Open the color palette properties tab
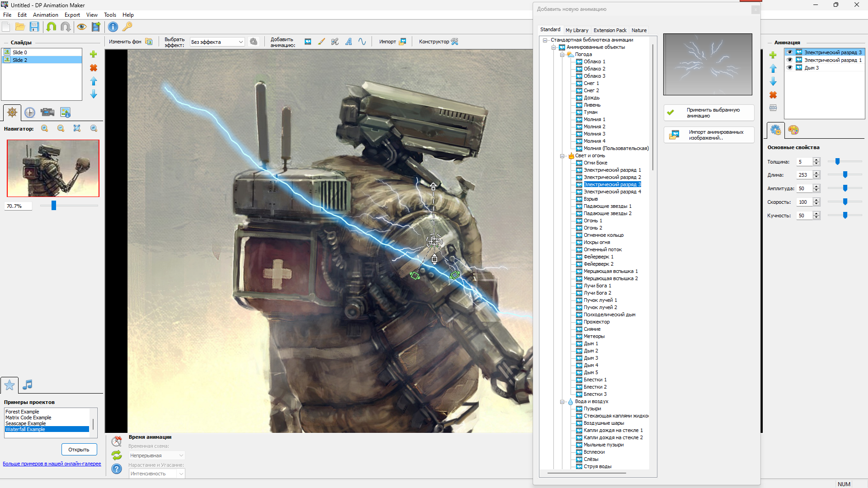This screenshot has height=488, width=868. click(793, 130)
